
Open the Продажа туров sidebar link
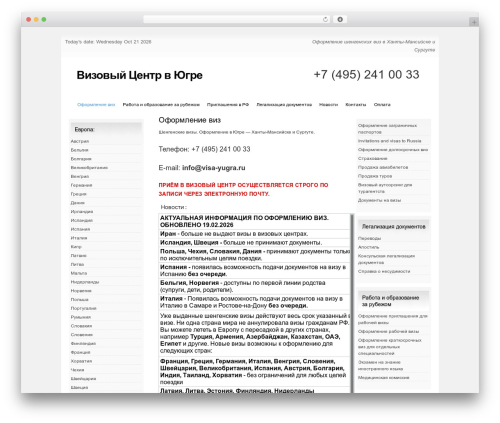pos(375,176)
